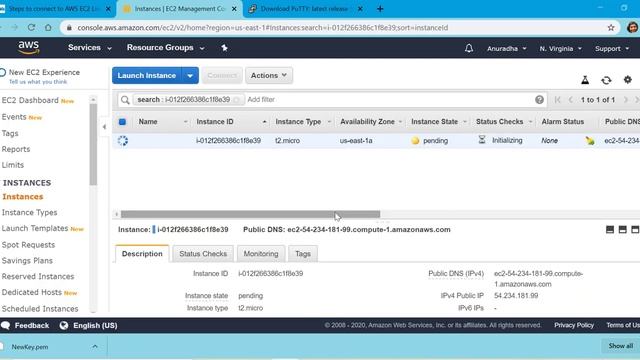Switch to the Description tab
Viewport: 640px width, 360px height.
[142, 253]
